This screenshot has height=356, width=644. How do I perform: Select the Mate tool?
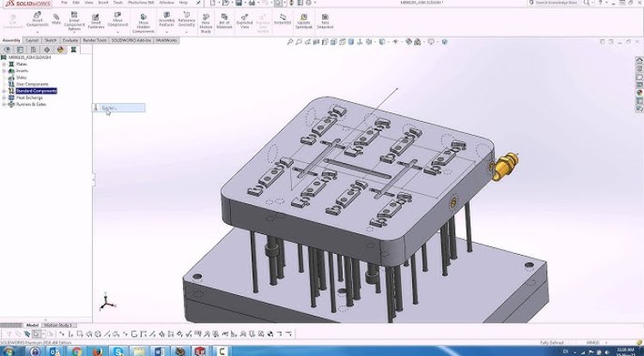[57, 19]
